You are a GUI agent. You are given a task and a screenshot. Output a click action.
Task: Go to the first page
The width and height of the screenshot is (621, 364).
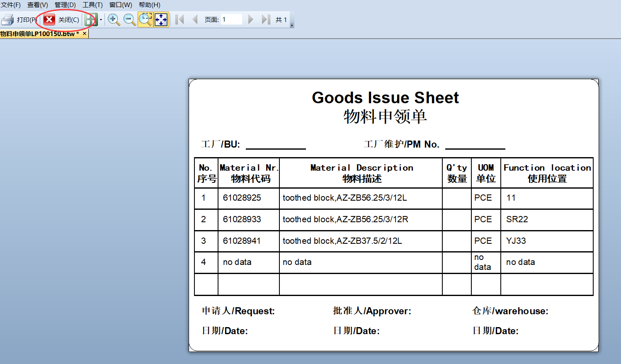click(x=180, y=19)
